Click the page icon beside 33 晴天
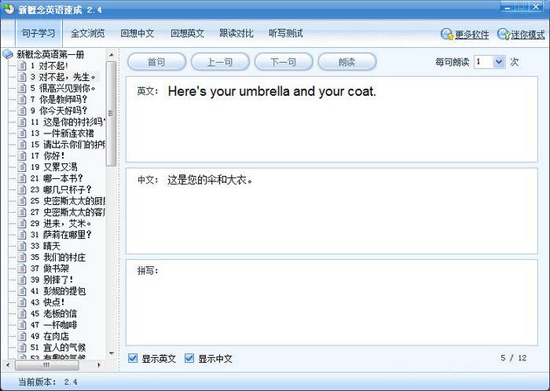This screenshot has height=391, width=550. (22, 245)
